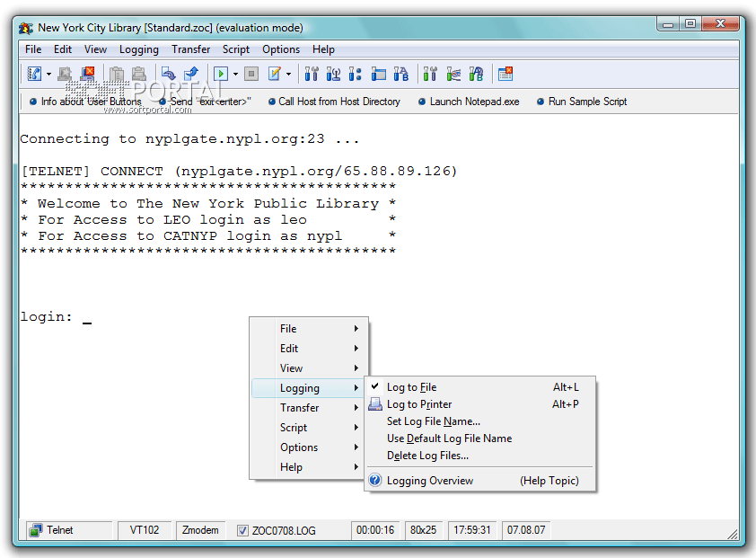Expand Edit submenu in context menu
This screenshot has height=558, width=756.
(x=309, y=349)
